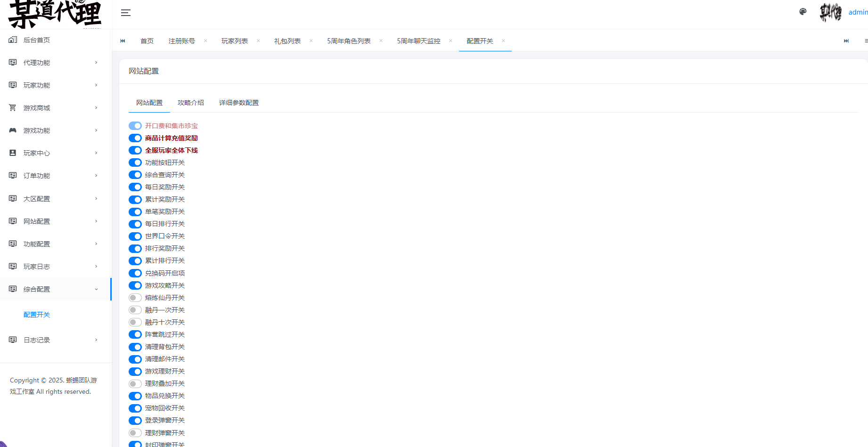Enable the 熔炼仙丹开关 switch
The image size is (868, 447).
click(135, 298)
